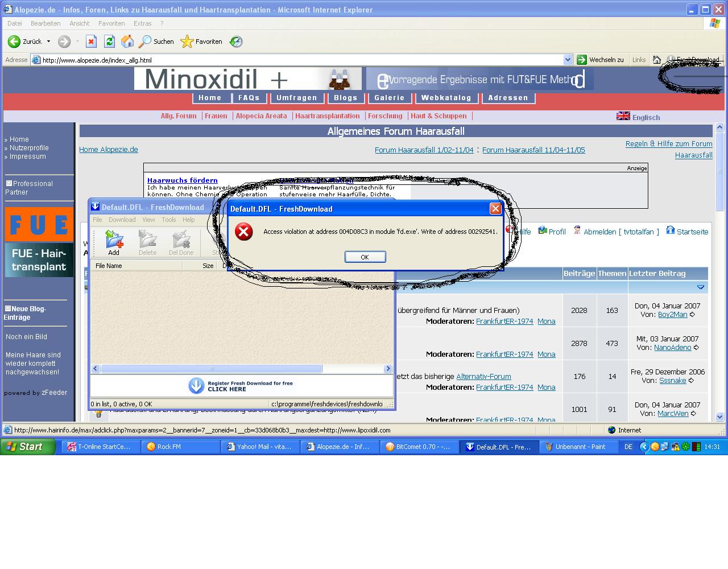
Task: Click the IE Back arrow button
Action: coord(14,42)
